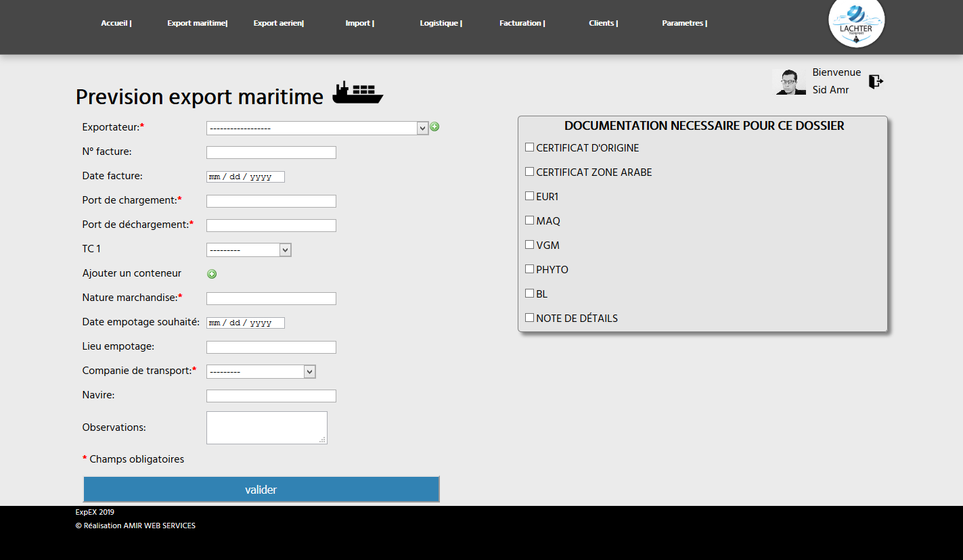Check the CERTIFICAT D'ORIGINE checkbox

point(529,147)
